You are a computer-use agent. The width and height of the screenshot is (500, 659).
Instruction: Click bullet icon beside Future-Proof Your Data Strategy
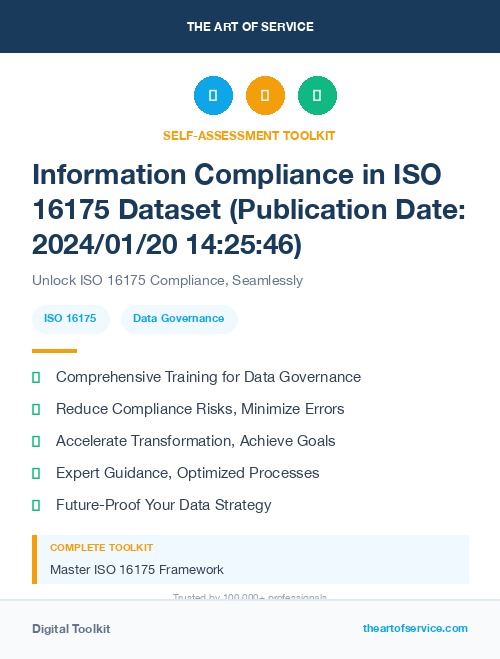click(x=36, y=505)
